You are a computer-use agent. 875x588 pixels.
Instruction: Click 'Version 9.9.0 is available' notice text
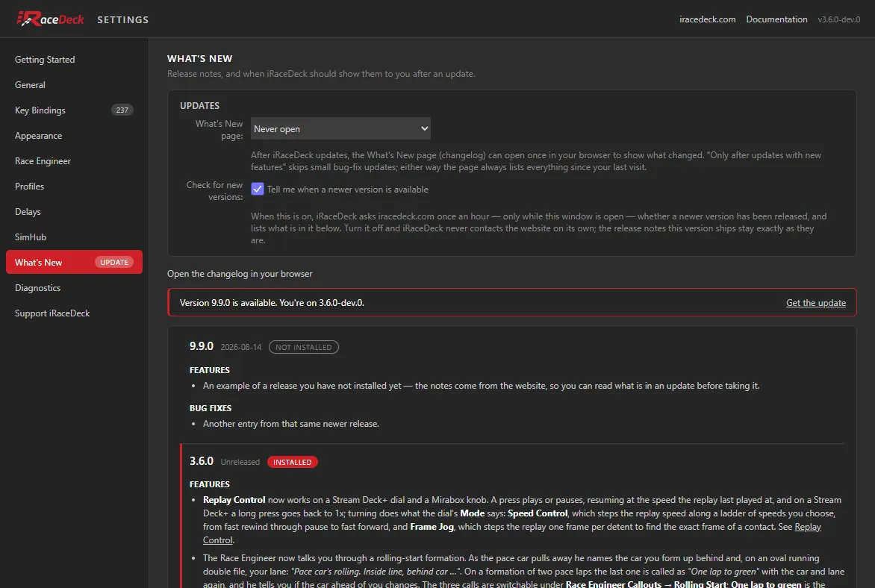click(272, 303)
